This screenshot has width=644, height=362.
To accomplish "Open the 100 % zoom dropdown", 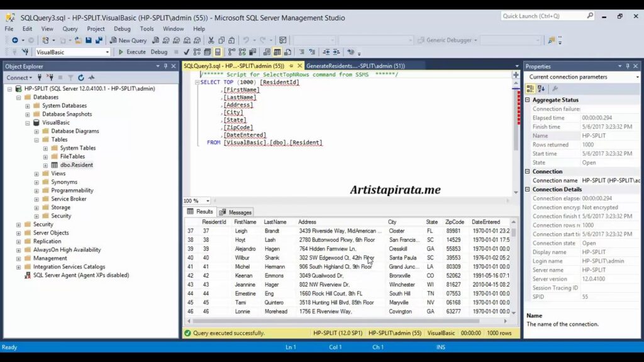I will 208,200.
